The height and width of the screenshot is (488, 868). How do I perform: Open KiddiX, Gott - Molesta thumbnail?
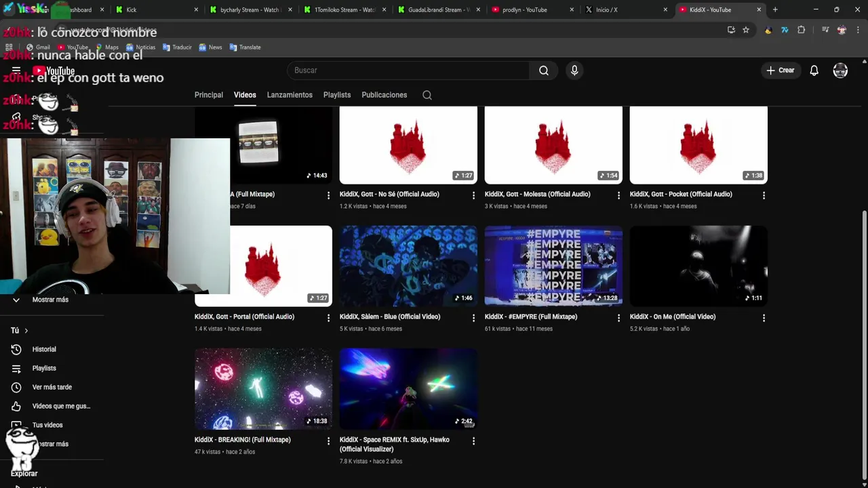(x=553, y=145)
